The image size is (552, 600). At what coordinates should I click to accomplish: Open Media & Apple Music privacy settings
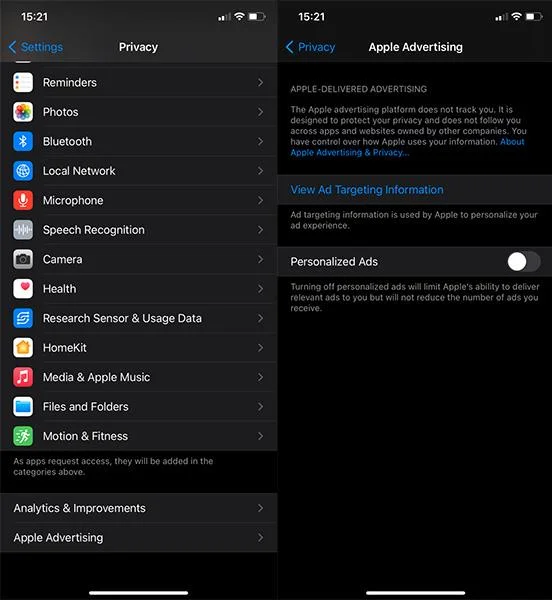click(138, 377)
